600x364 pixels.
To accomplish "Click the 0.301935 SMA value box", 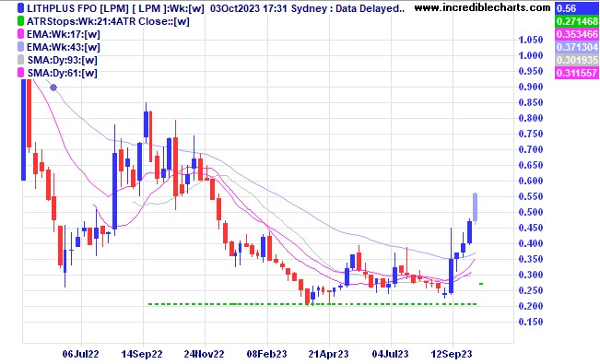I will [577, 60].
